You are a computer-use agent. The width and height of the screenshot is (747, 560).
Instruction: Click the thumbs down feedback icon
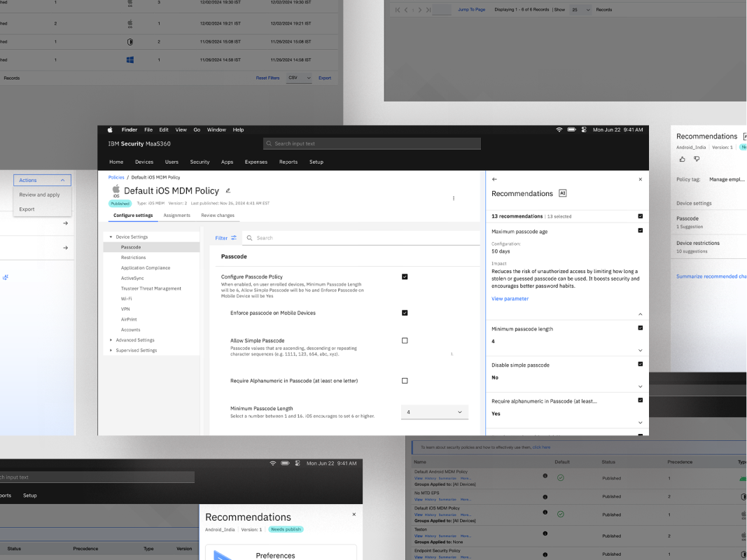point(697,159)
